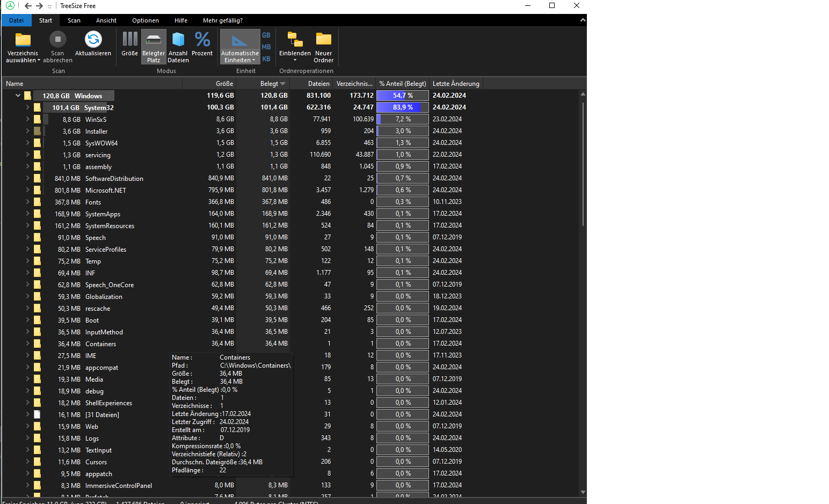Switch mode to Belegter Platz
This screenshot has width=829, height=504.
click(154, 47)
